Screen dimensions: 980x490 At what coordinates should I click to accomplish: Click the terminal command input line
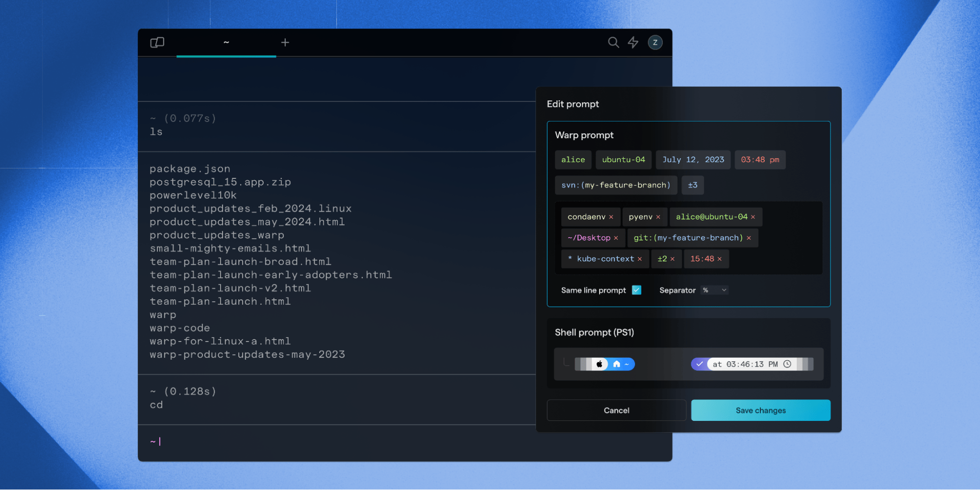[x=343, y=441]
